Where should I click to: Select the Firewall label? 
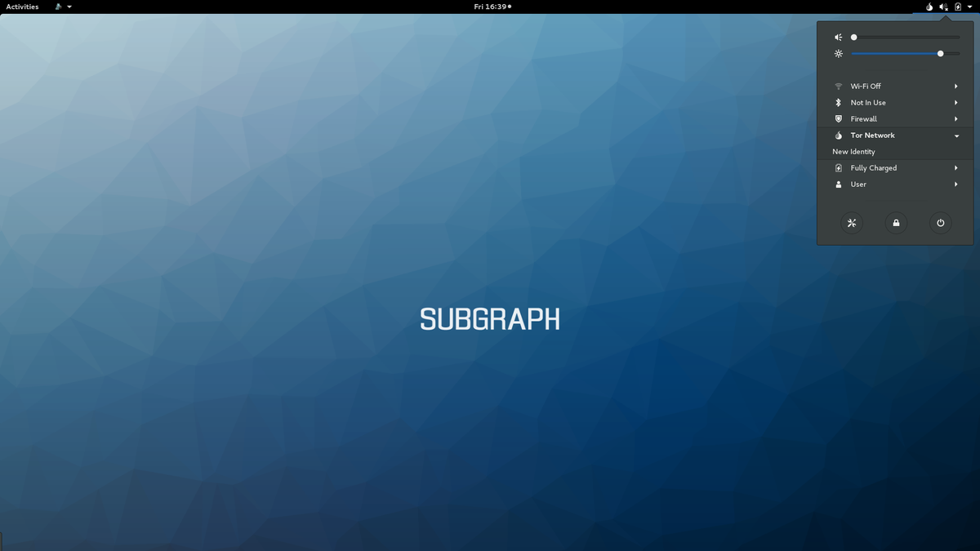pos(864,119)
